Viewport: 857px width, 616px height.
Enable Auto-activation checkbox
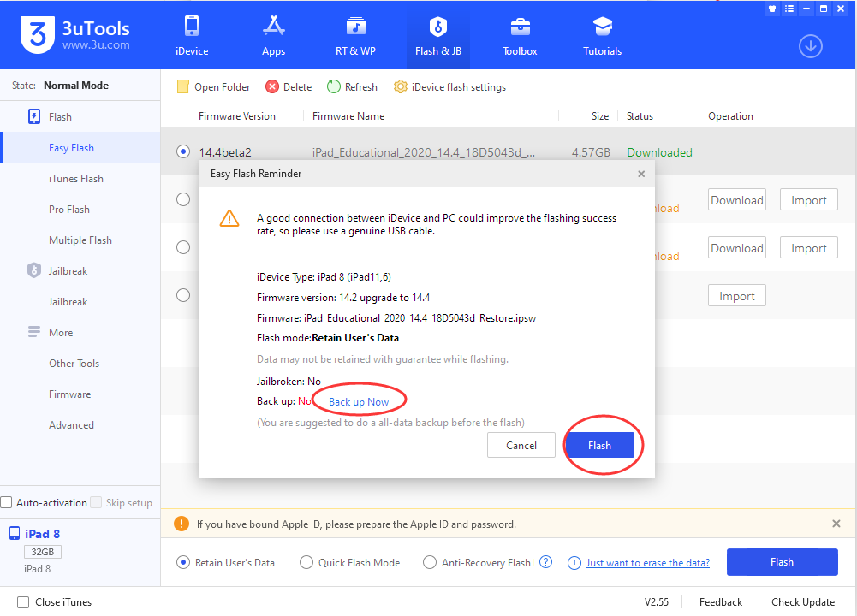(6, 502)
